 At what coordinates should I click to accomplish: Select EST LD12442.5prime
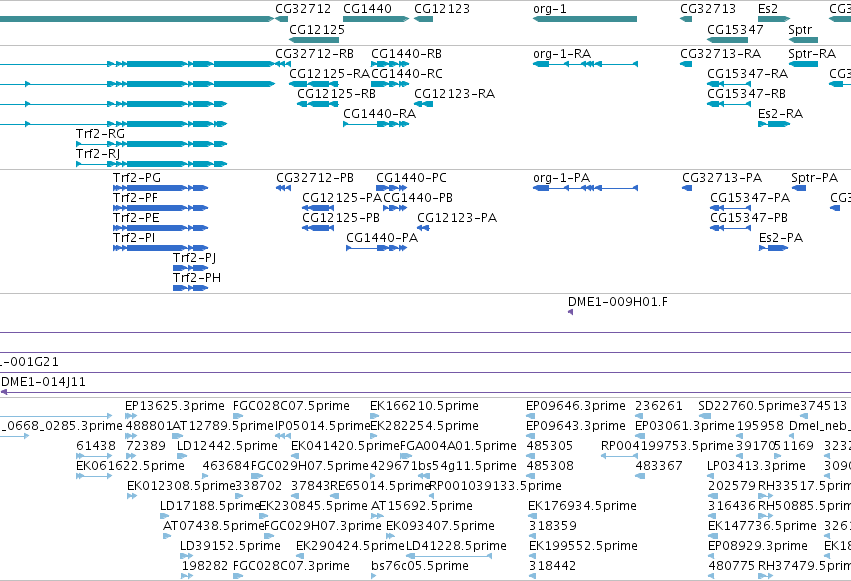pyautogui.click(x=227, y=446)
